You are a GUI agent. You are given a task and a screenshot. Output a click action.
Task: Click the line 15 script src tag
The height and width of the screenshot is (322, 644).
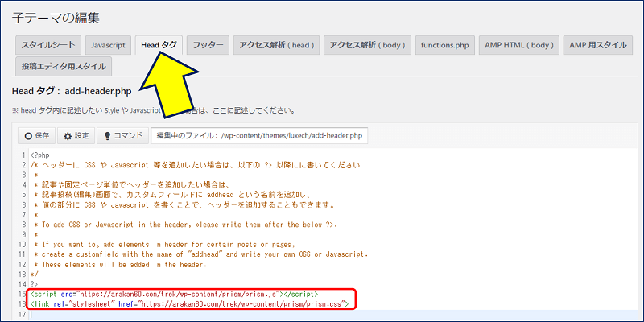(174, 295)
